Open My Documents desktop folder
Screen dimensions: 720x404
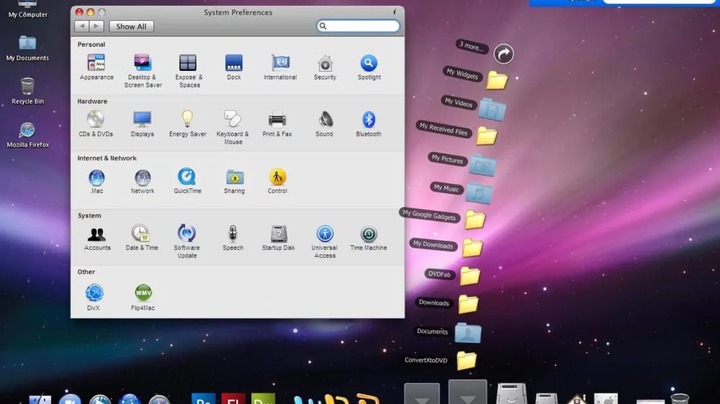click(x=28, y=48)
